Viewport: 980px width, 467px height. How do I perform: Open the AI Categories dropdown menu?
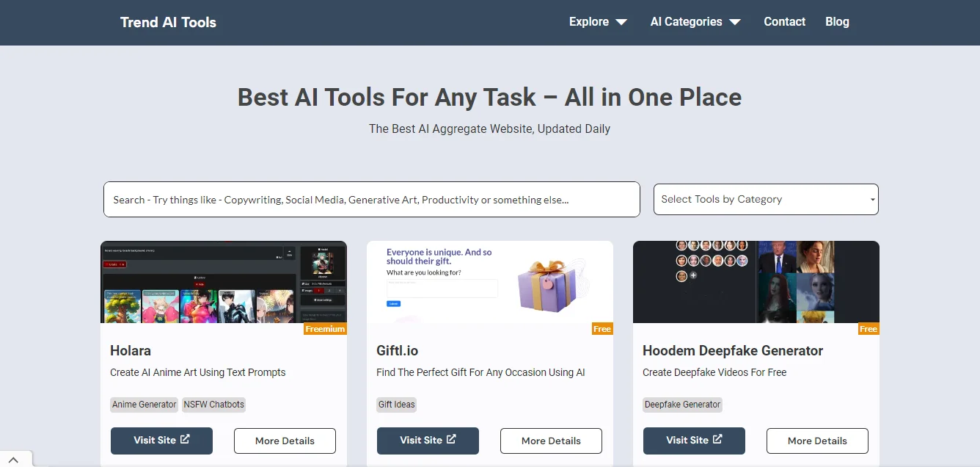(x=695, y=21)
